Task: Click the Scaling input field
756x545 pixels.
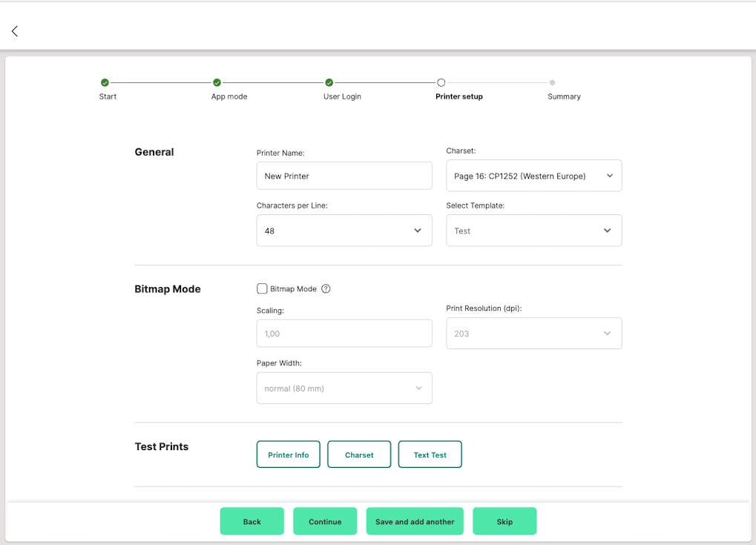Action: coord(344,334)
